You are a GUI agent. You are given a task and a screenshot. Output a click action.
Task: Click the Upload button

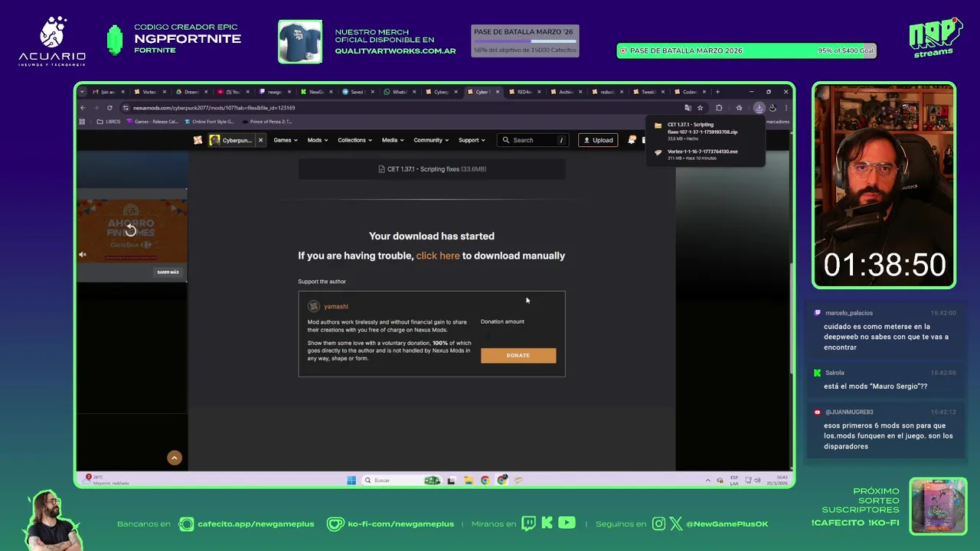[598, 140]
